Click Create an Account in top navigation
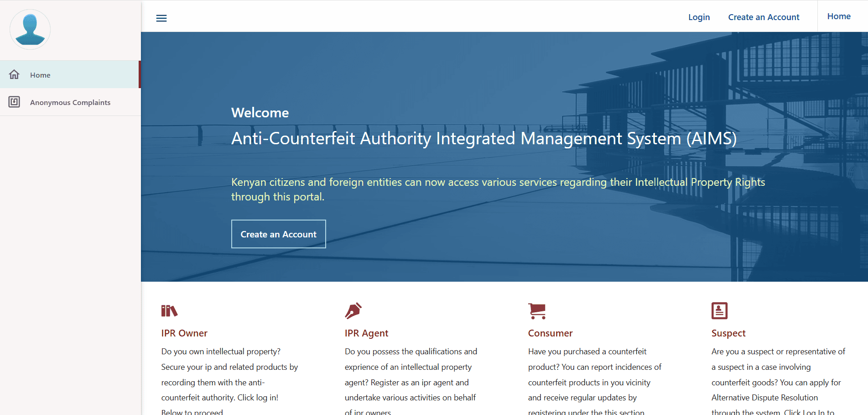 [x=764, y=17]
